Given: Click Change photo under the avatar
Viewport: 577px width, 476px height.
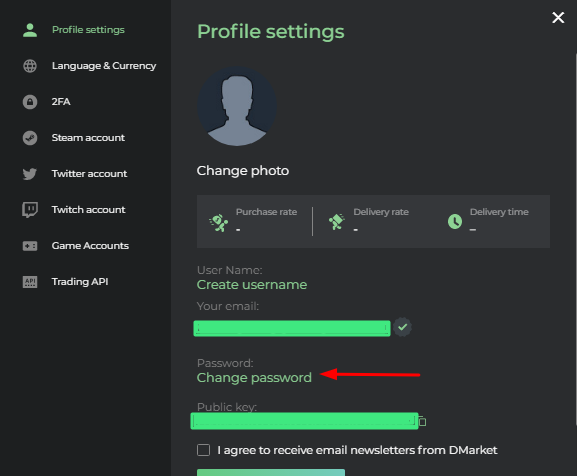Looking at the screenshot, I should 243,171.
